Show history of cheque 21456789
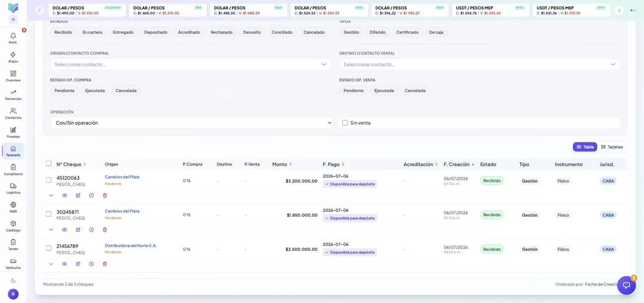644x303 pixels. click(91, 264)
